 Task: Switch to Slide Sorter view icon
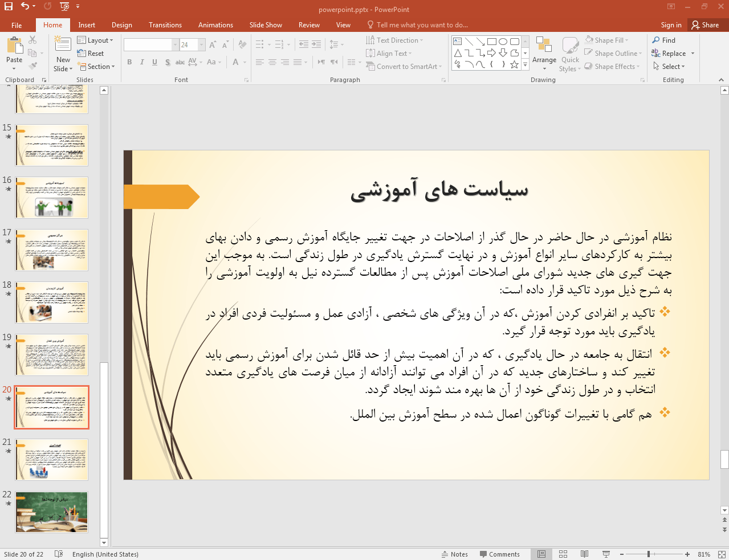click(563, 554)
